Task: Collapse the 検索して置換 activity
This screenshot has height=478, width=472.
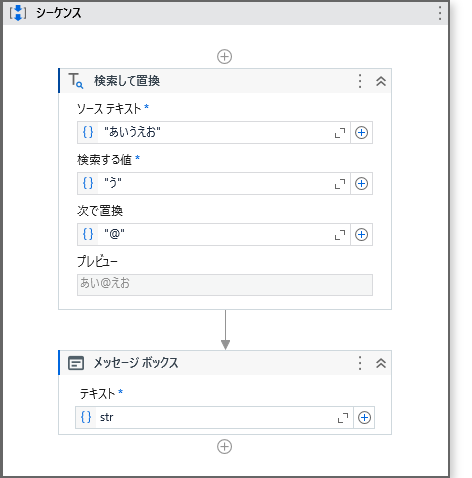Action: tap(381, 81)
